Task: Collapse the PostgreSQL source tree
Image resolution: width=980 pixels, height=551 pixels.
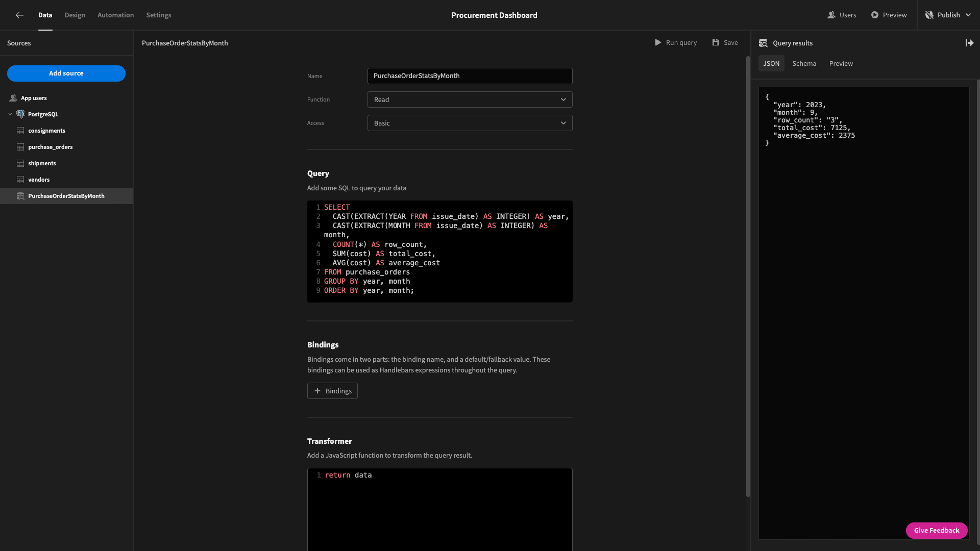Action: tap(10, 114)
